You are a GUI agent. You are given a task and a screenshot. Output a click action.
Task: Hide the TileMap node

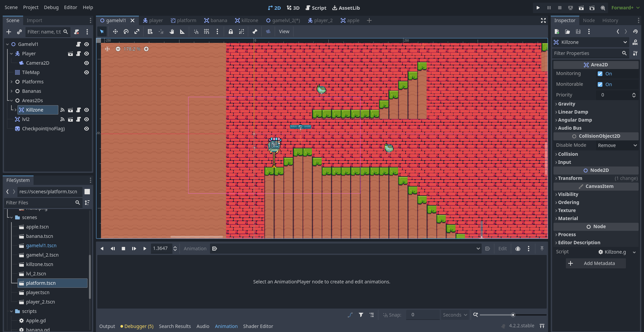pos(87,72)
